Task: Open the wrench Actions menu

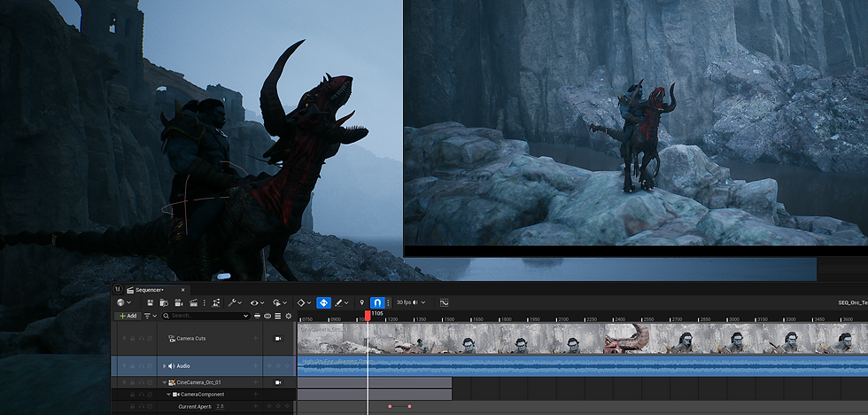Action: (x=232, y=302)
